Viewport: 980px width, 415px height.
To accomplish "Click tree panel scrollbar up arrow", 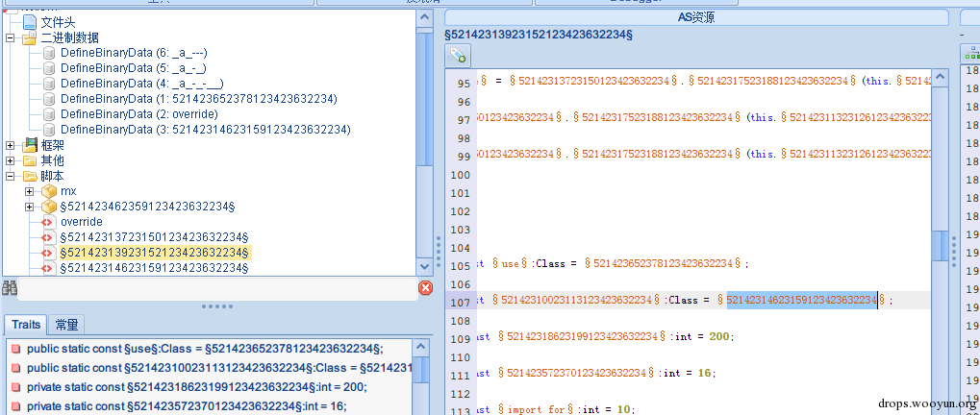I will click(425, 17).
